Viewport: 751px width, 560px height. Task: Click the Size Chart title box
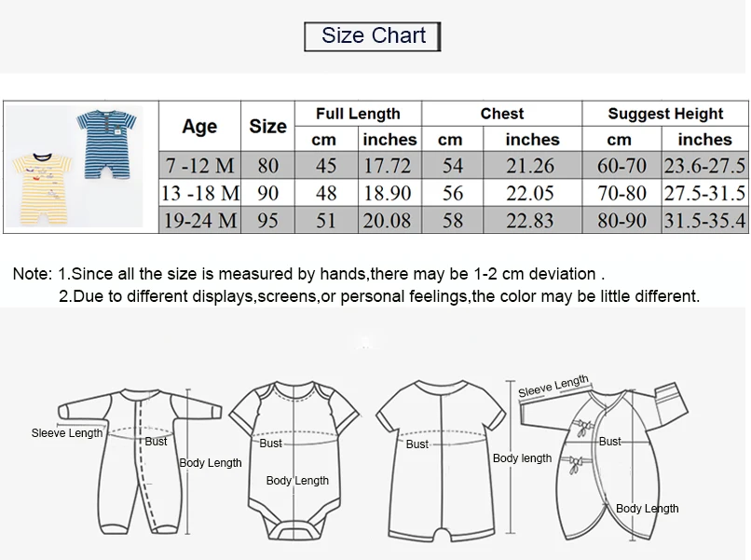(x=372, y=36)
